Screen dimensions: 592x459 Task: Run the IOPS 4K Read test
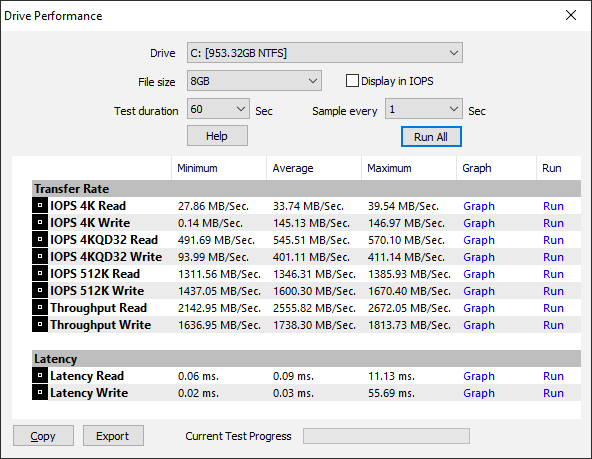(x=553, y=206)
